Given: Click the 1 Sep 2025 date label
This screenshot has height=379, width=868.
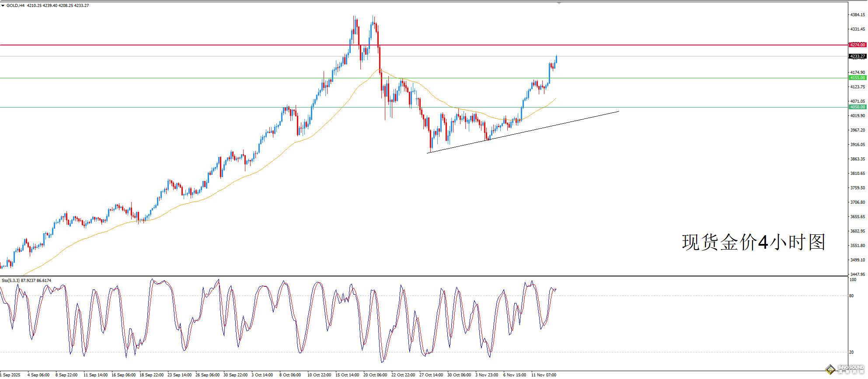Looking at the screenshot, I should click(10, 375).
